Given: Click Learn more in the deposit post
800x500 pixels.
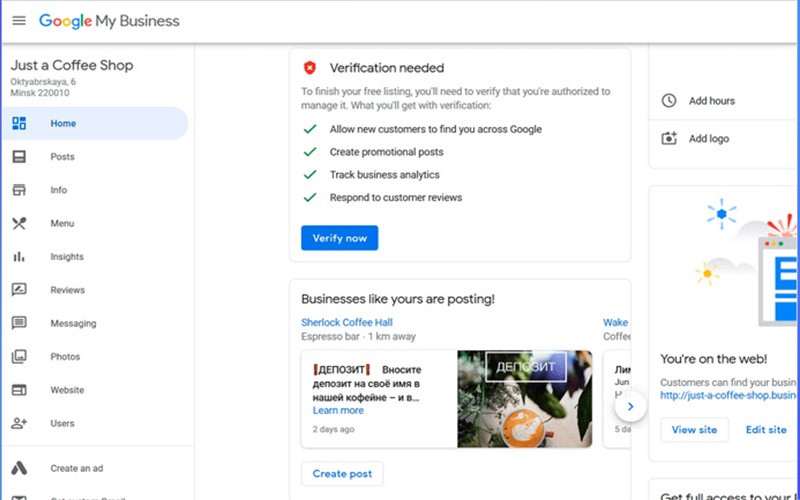Looking at the screenshot, I should (338, 410).
